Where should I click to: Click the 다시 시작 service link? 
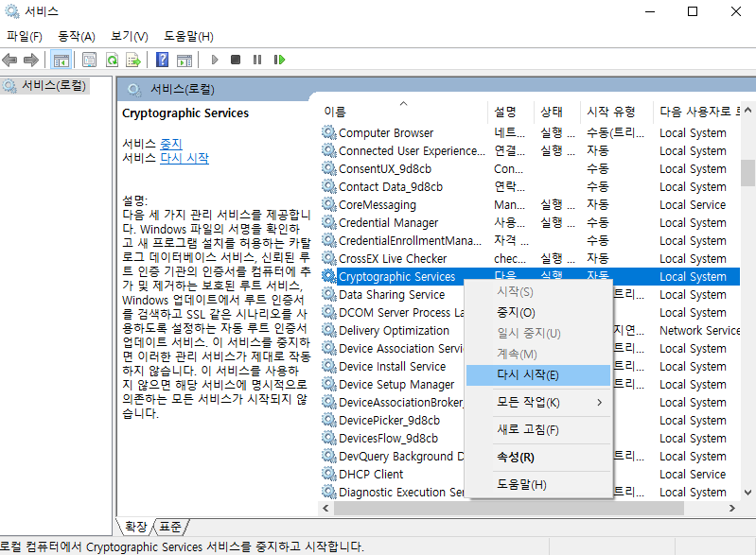pos(185,158)
